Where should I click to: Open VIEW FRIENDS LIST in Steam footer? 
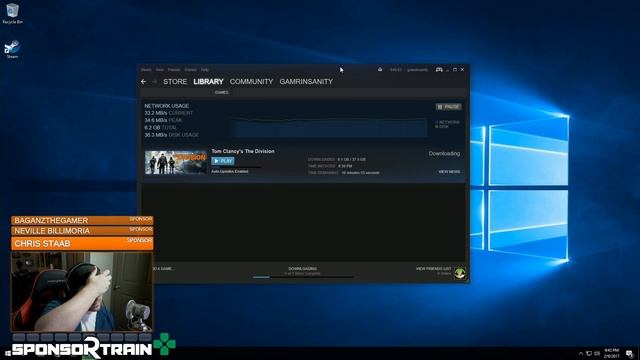pos(433,269)
